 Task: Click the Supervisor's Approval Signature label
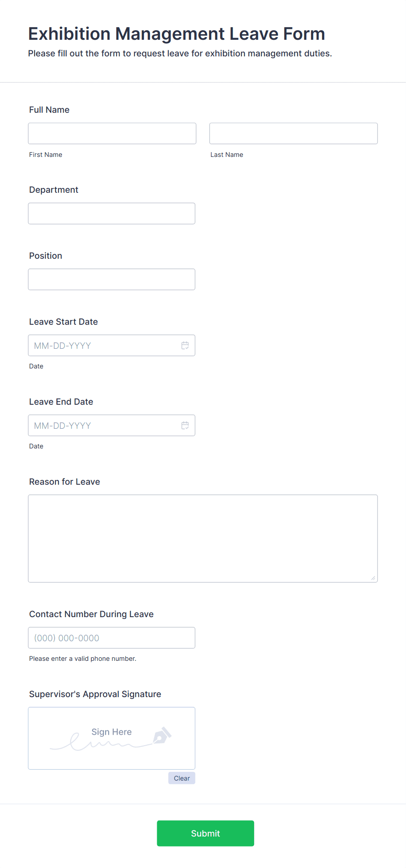pyautogui.click(x=95, y=694)
